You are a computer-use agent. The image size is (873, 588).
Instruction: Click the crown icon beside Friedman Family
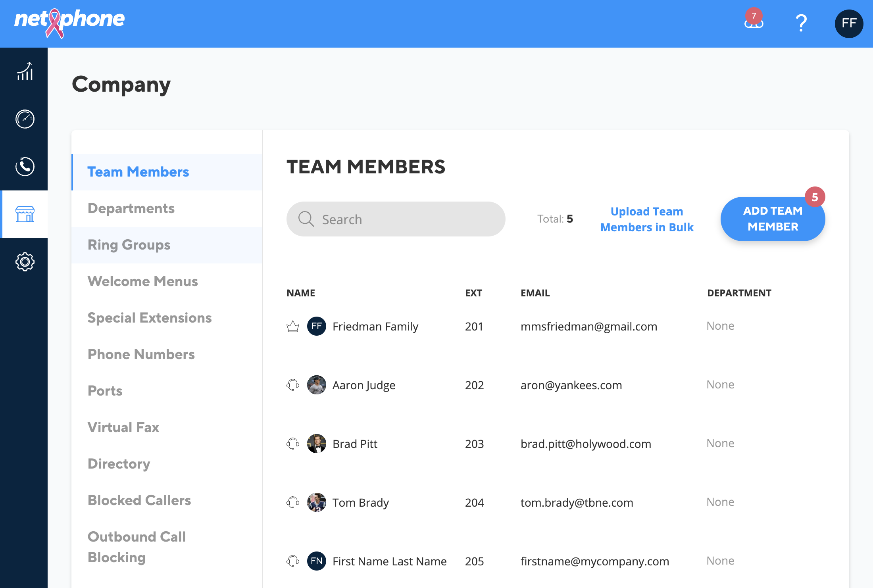tap(293, 326)
